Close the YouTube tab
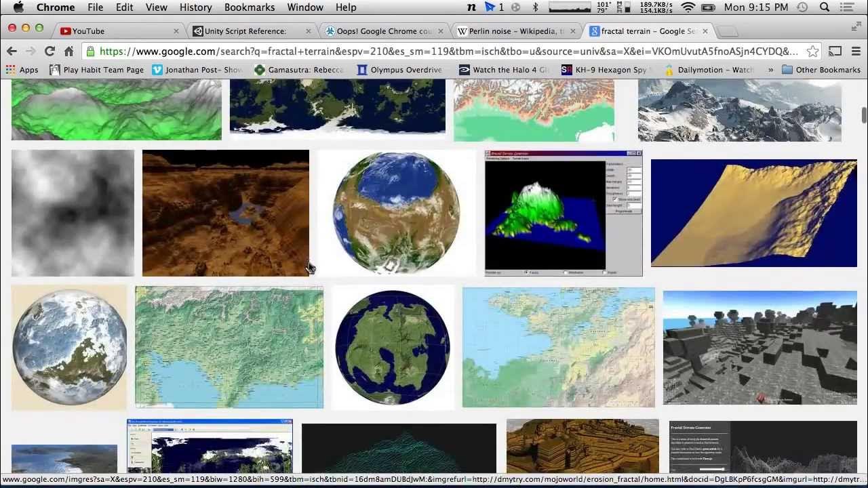Viewport: 868px width, 488px height. coord(176,31)
